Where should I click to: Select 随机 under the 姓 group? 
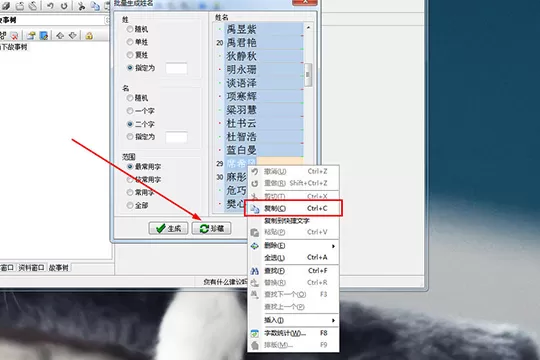click(137, 29)
